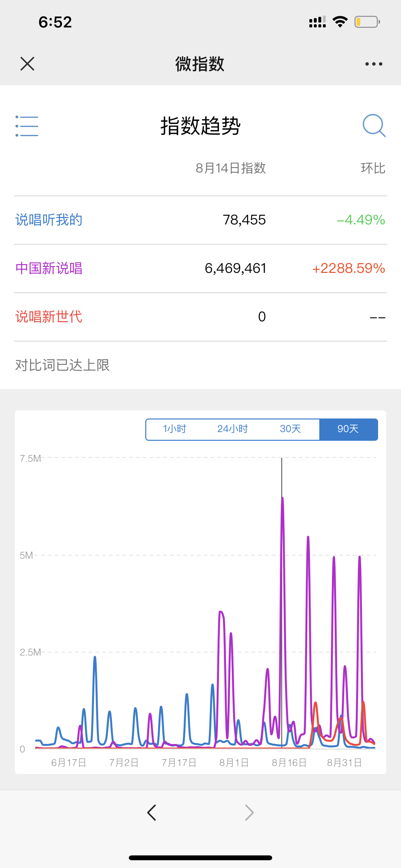Open the keyword 说唱新世代
Viewport: 401px width, 868px height.
coord(49,317)
